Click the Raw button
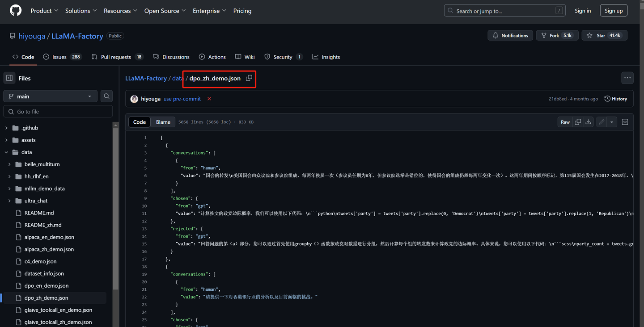Viewport: 644px width, 327px height. [x=565, y=122]
